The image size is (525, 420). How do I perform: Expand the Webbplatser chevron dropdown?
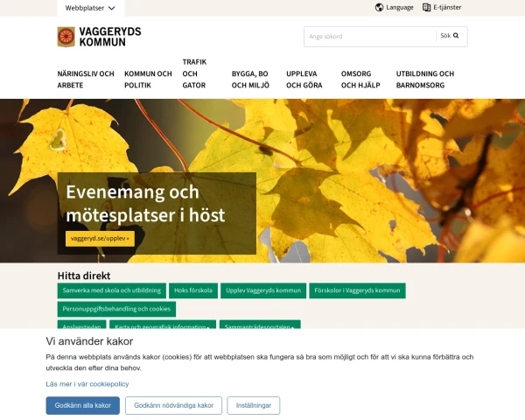[112, 8]
